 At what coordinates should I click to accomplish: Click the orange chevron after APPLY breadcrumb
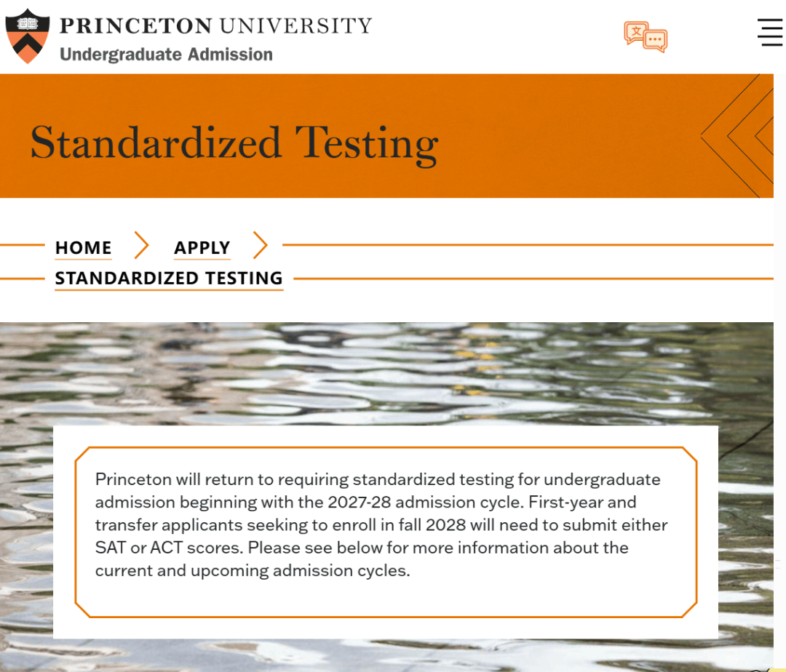point(260,246)
